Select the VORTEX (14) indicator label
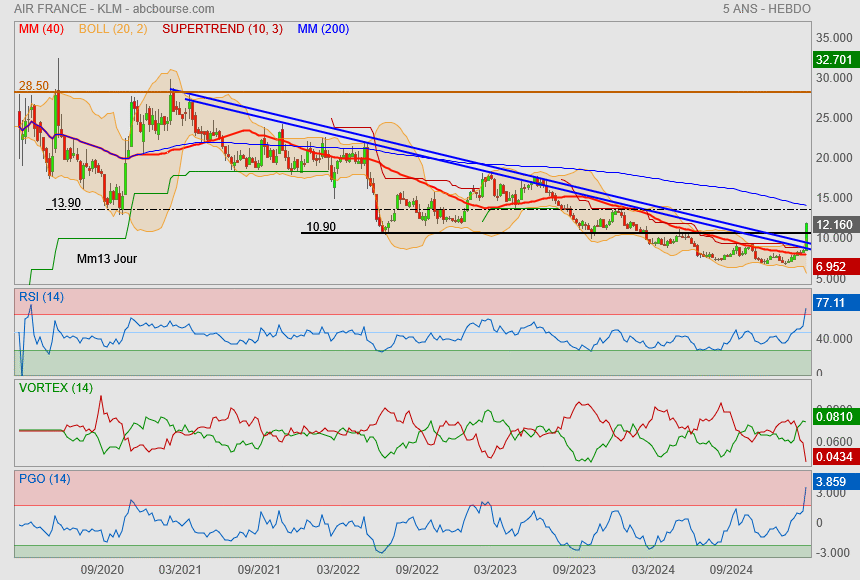The height and width of the screenshot is (580, 860). [56, 388]
